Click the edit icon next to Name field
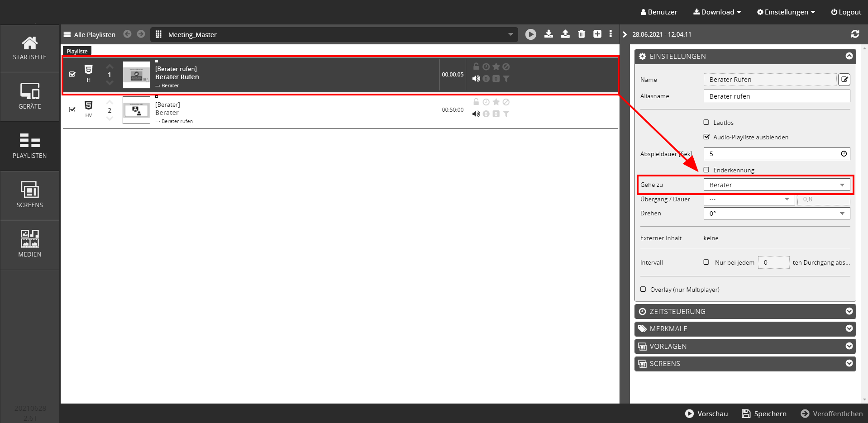This screenshot has height=423, width=868. [844, 80]
